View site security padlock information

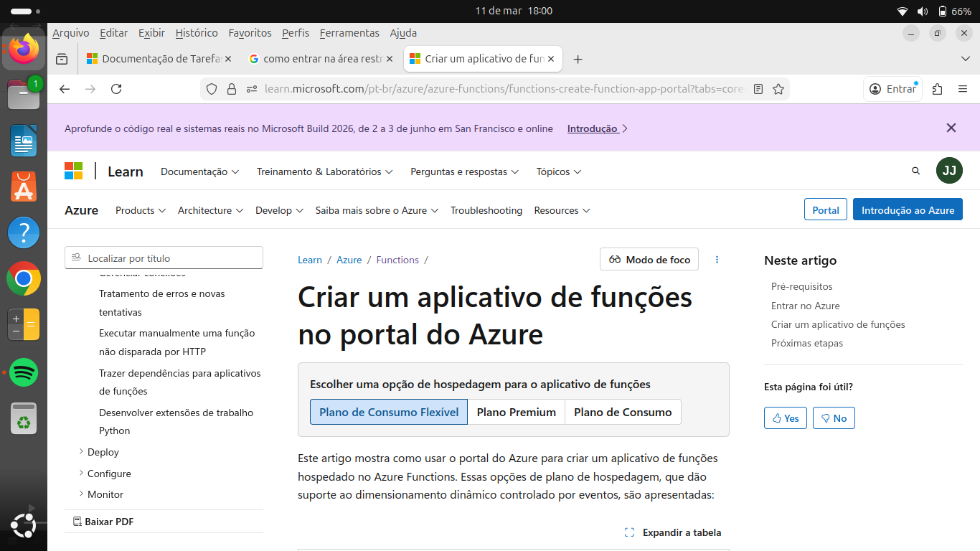tap(231, 89)
